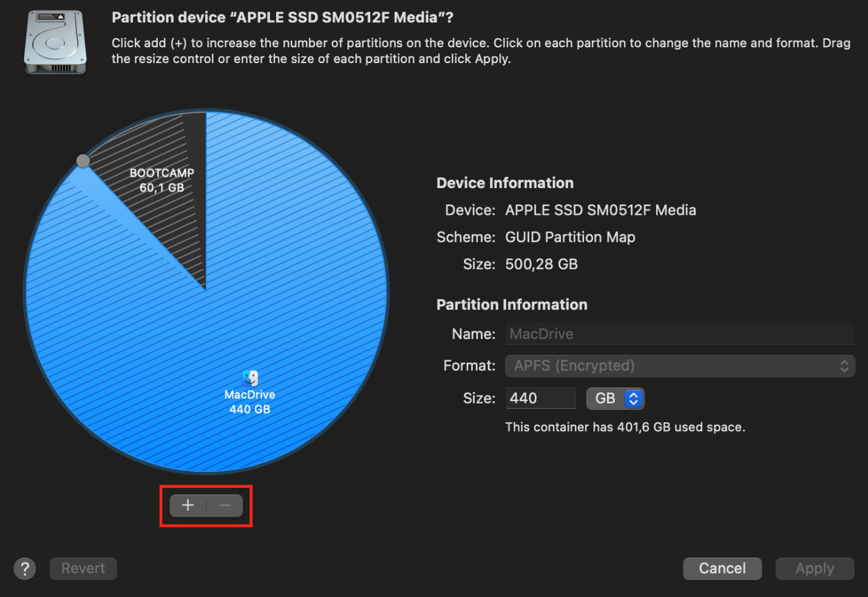The image size is (868, 597).
Task: Click the Device Information heading
Action: (504, 183)
